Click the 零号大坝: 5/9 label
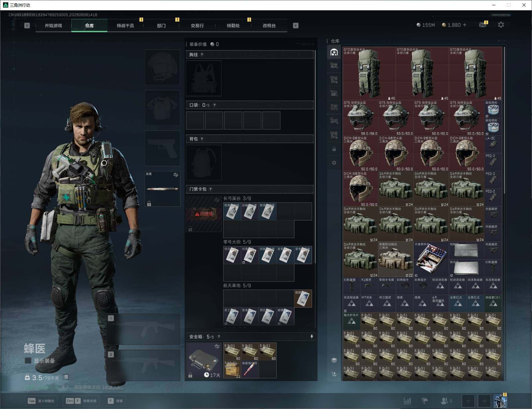This screenshot has width=532, height=409. 237,242
